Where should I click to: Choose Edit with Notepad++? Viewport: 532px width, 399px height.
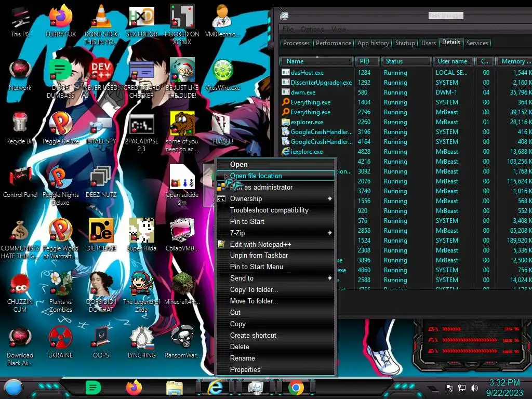click(x=275, y=244)
